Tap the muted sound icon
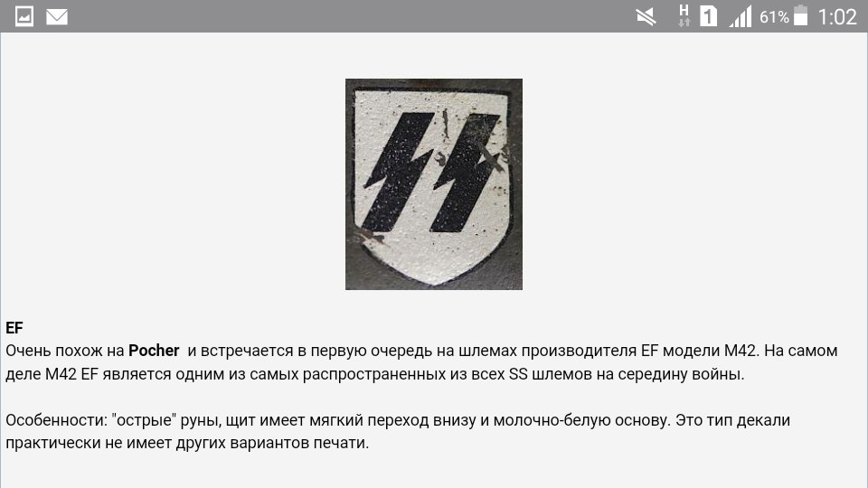The width and height of the screenshot is (868, 488). pos(646,16)
